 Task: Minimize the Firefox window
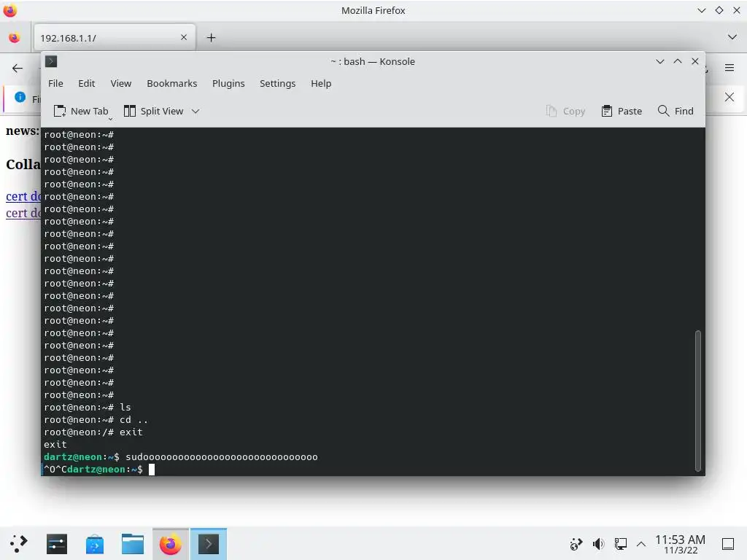point(701,10)
